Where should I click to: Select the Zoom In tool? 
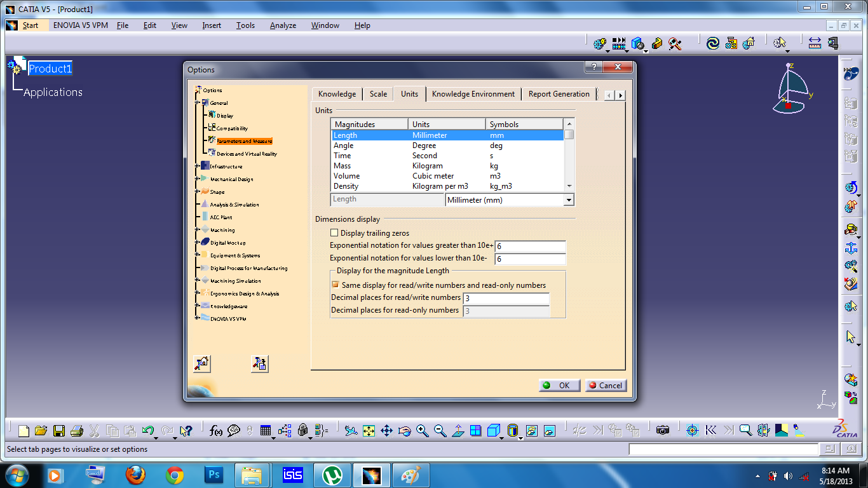(421, 430)
